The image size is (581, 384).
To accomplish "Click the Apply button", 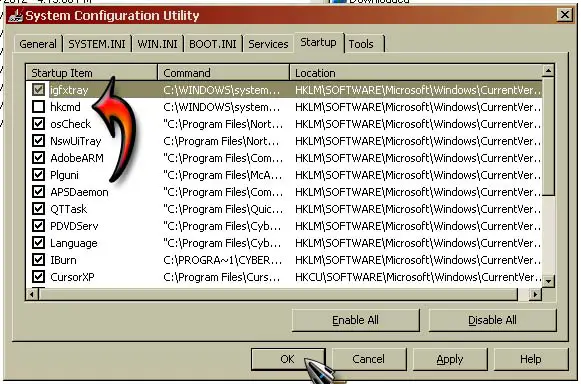I will (x=450, y=359).
